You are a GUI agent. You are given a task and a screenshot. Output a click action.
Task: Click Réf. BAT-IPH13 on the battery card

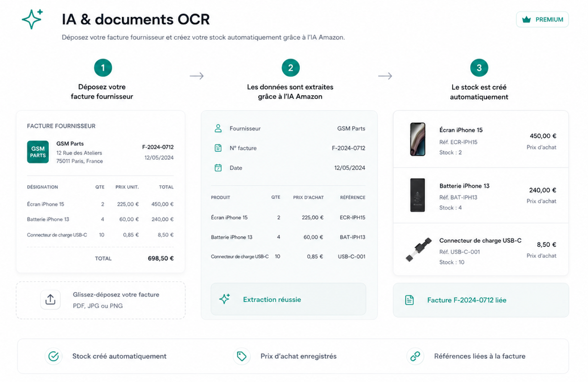pos(458,197)
